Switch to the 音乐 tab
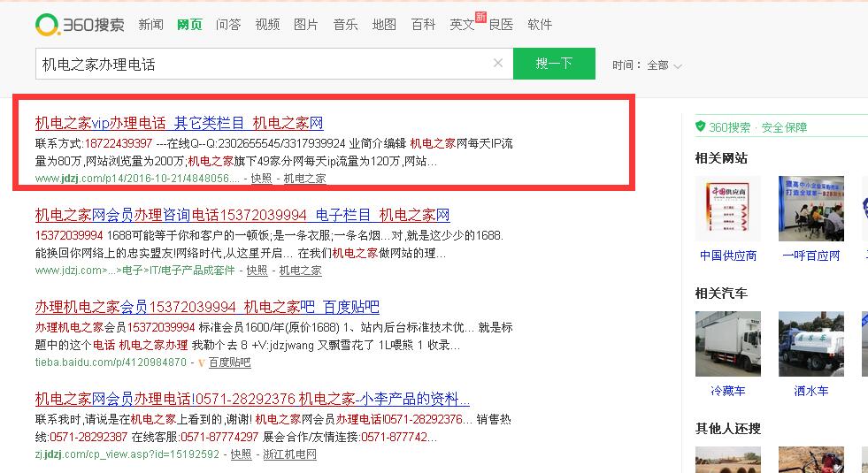The width and height of the screenshot is (868, 473). [x=345, y=25]
